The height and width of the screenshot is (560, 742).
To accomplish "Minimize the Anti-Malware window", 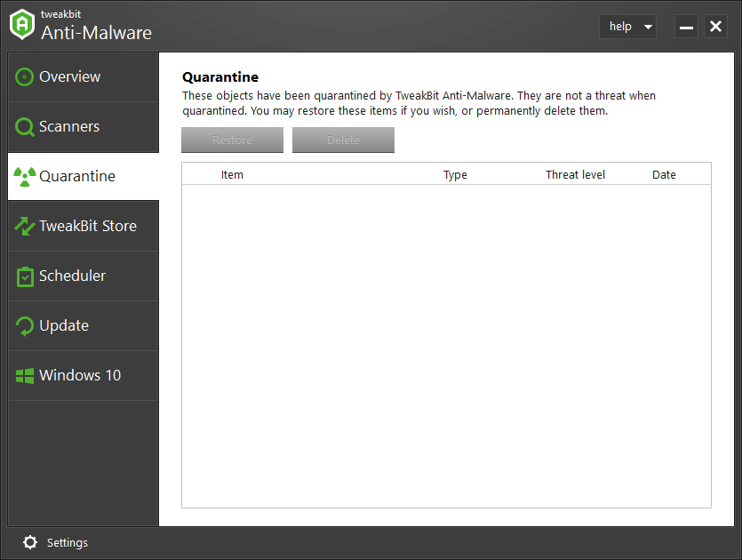I will (x=686, y=27).
